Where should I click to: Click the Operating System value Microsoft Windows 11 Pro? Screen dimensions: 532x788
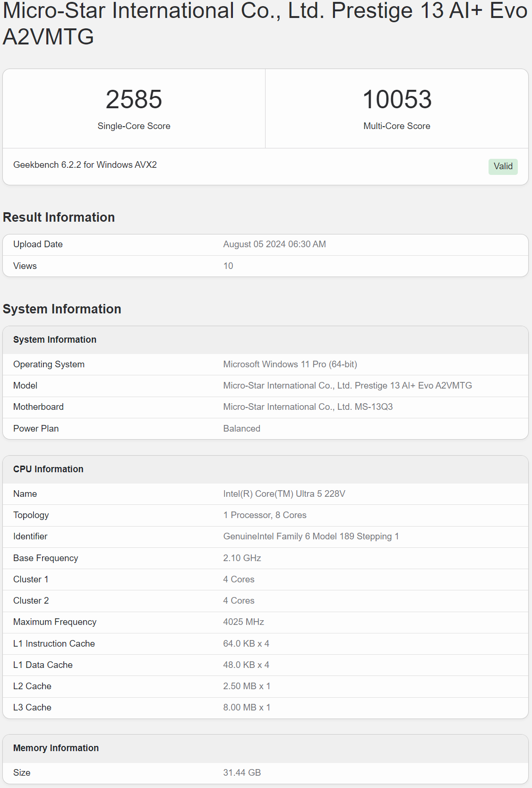[290, 364]
